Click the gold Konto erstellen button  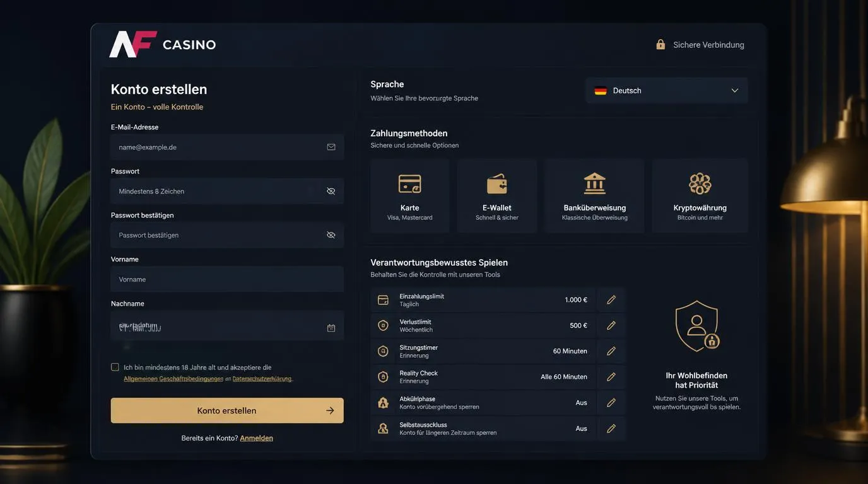(227, 410)
